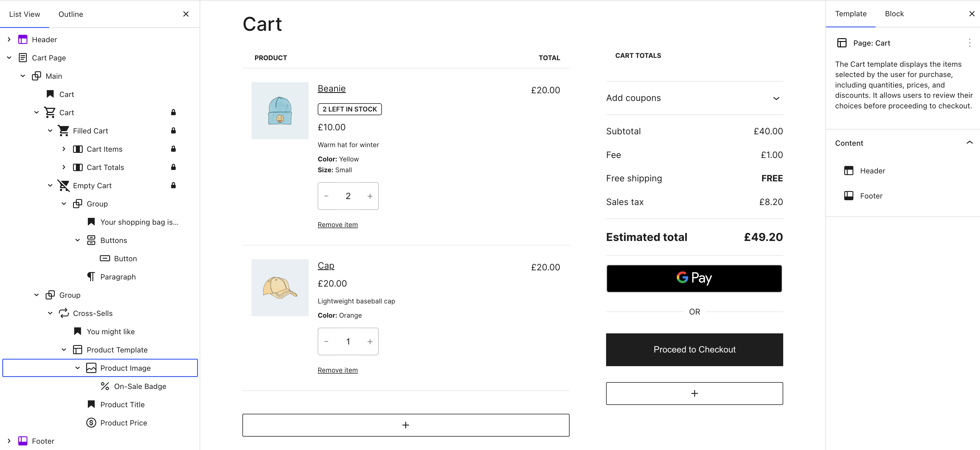
Task: Click the Empty Cart crossed-cart icon
Action: point(64,186)
